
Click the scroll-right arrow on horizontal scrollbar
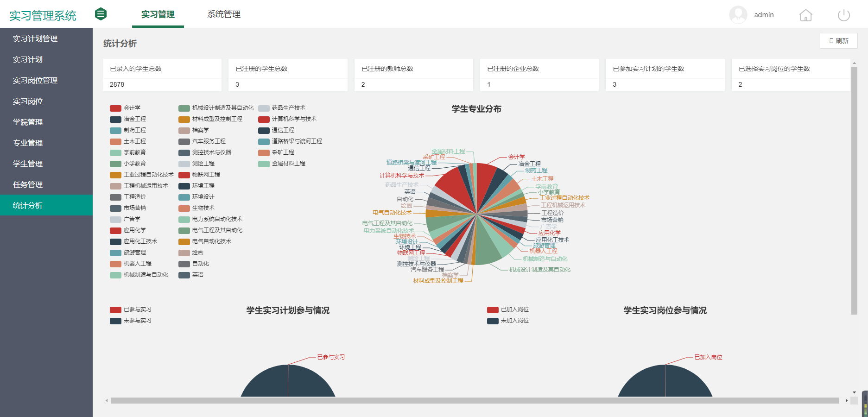(846, 401)
